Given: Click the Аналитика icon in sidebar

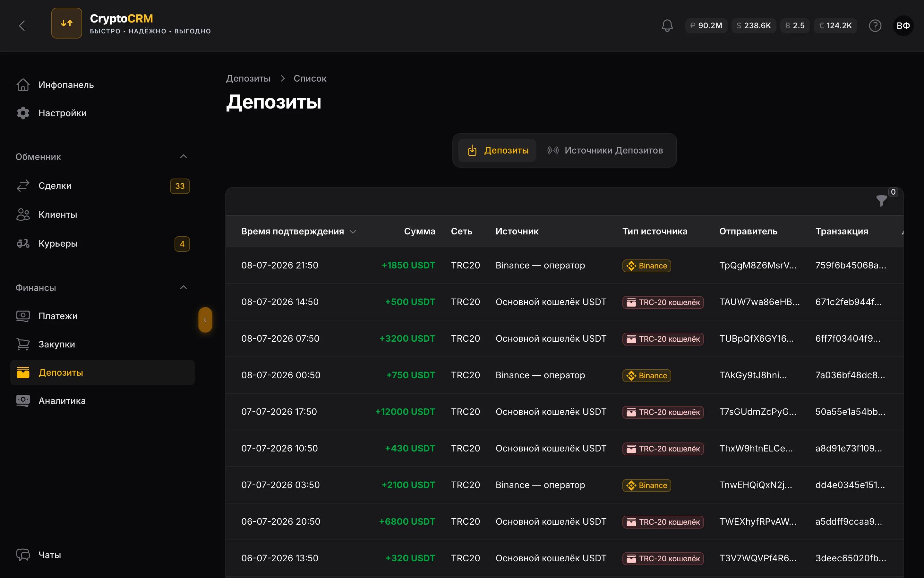Looking at the screenshot, I should click(23, 401).
